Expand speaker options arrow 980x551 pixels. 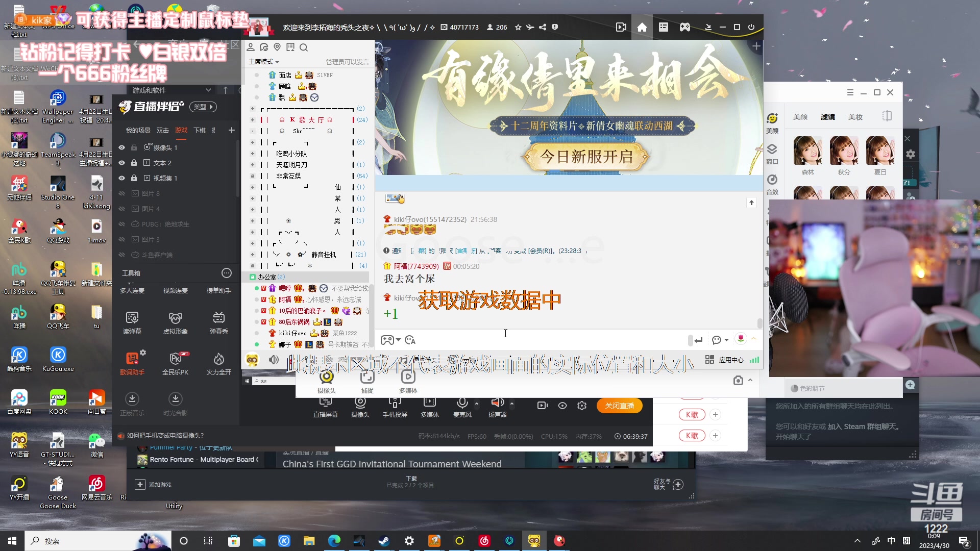512,404
